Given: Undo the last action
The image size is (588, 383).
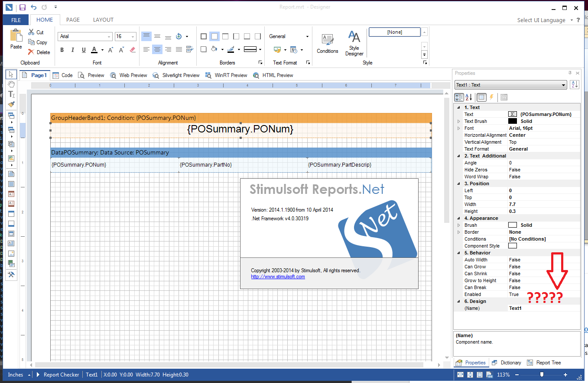Looking at the screenshot, I should tap(34, 7).
